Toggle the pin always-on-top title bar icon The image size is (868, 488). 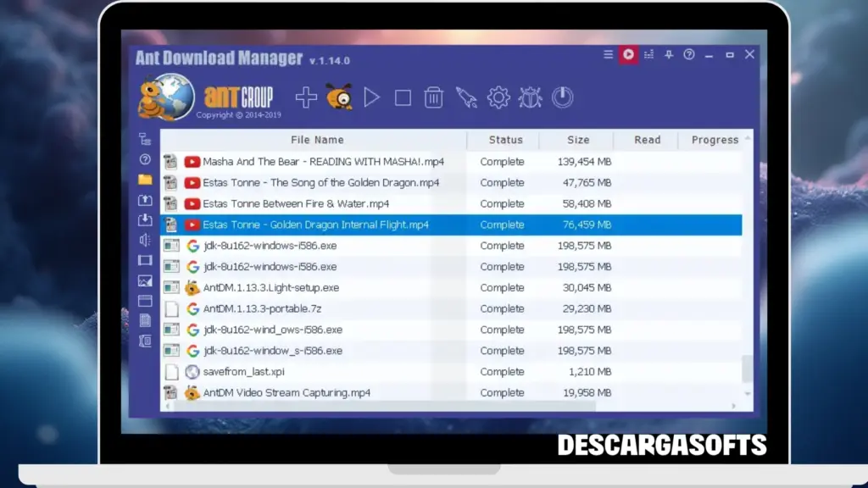[670, 54]
